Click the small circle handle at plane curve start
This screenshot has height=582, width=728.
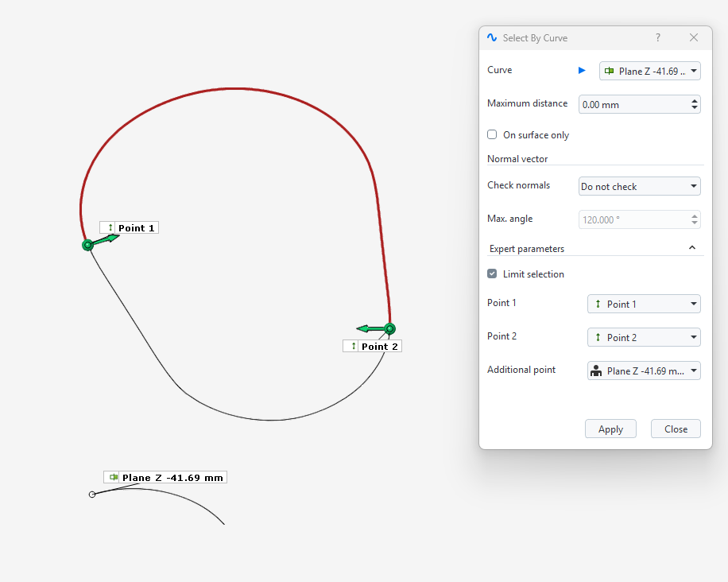pyautogui.click(x=92, y=495)
